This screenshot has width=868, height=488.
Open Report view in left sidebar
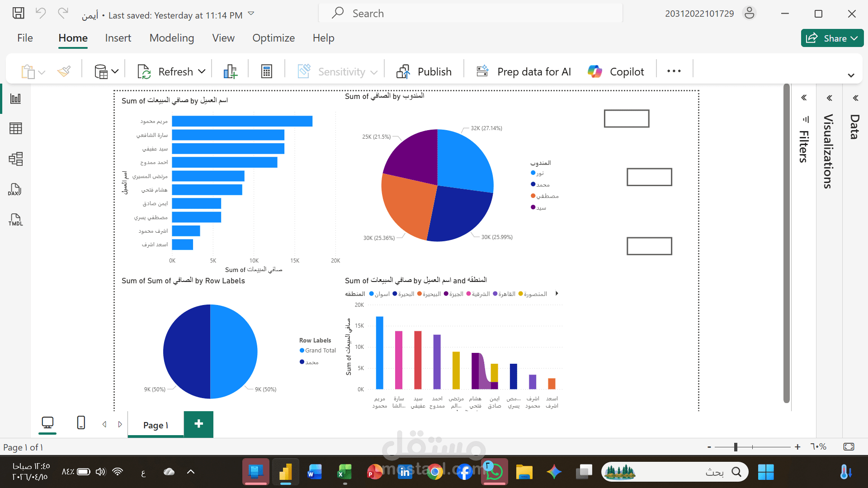pos(15,99)
